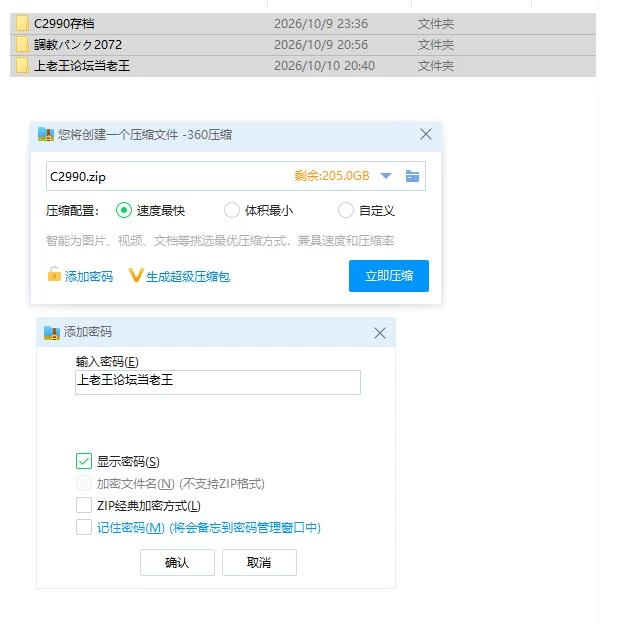Click the 立即压缩 button
The width and height of the screenshot is (640, 624).
[389, 276]
